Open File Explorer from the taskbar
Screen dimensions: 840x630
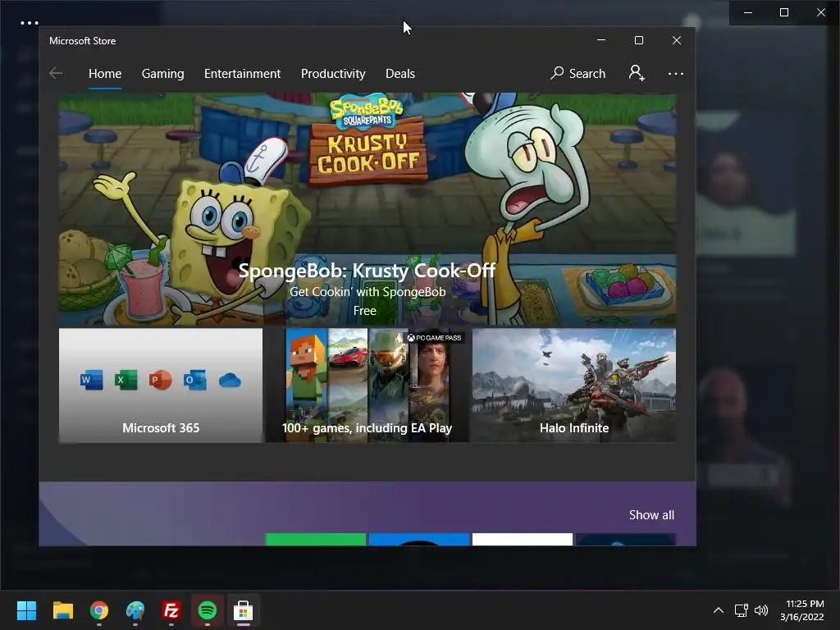63,610
